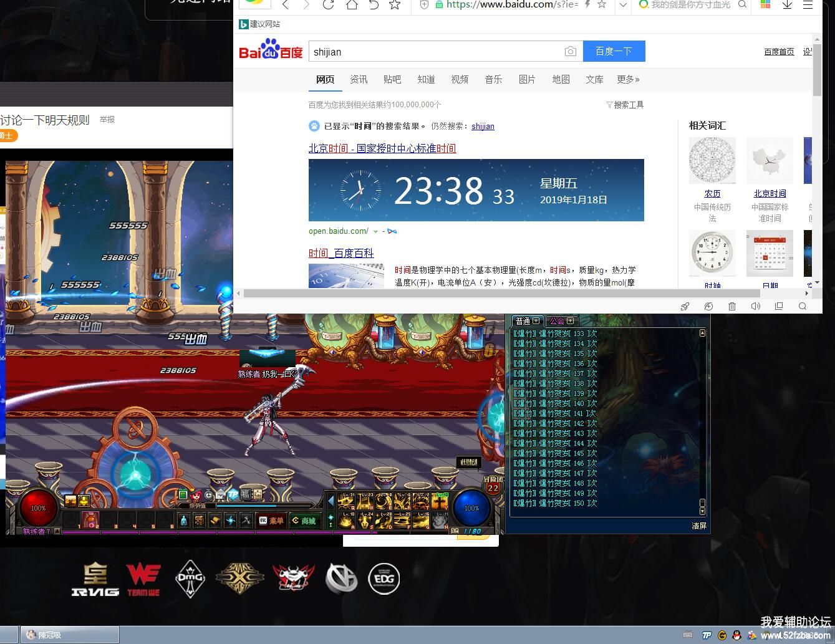This screenshot has width=835, height=644.
Task: Click the browser horizontal scrollbar
Action: (x=502, y=293)
